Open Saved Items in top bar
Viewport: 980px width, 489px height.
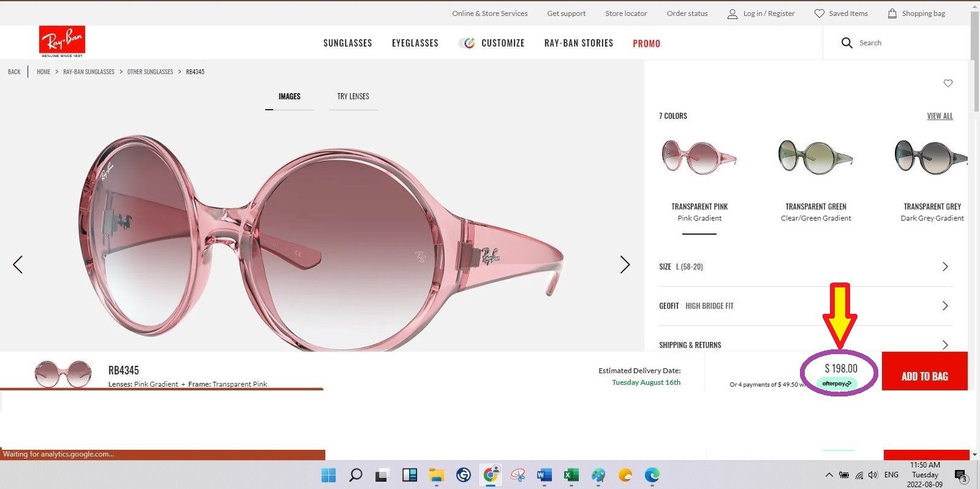(840, 13)
